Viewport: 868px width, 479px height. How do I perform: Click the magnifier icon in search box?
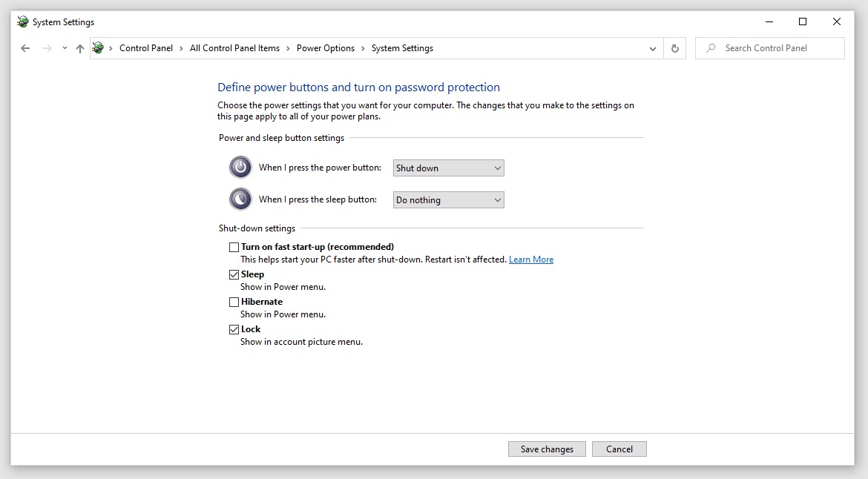click(x=711, y=48)
